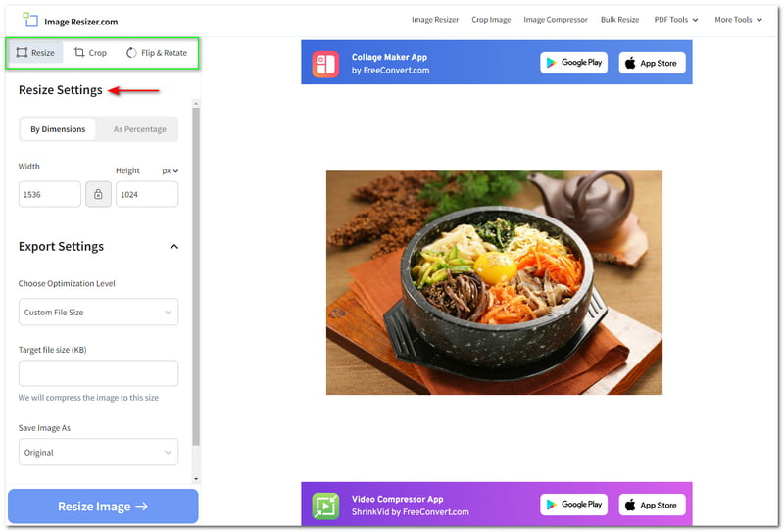Click the Resize Image button
Image resolution: width=784 pixels, height=532 pixels.
(x=103, y=507)
